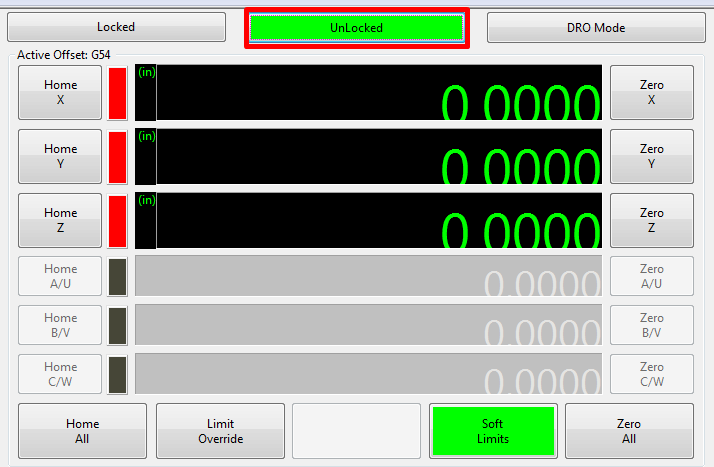Click the blank button beside Limit Override
The image size is (714, 467).
(356, 431)
